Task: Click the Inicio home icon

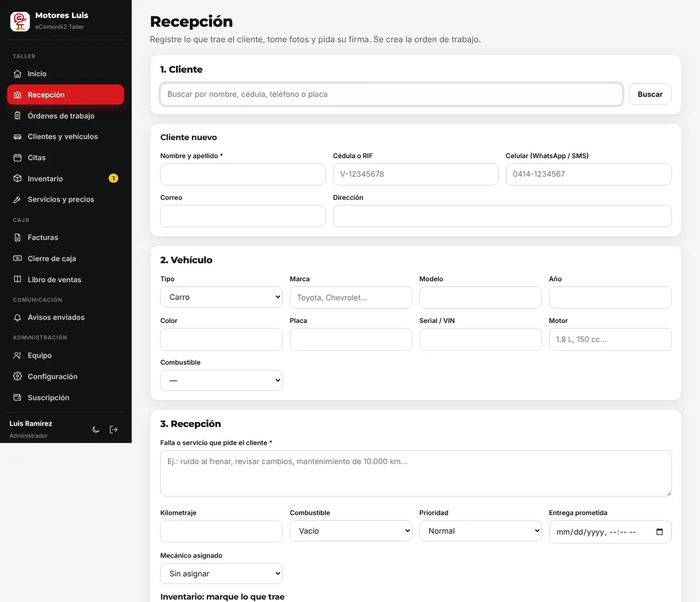Action: pos(17,74)
